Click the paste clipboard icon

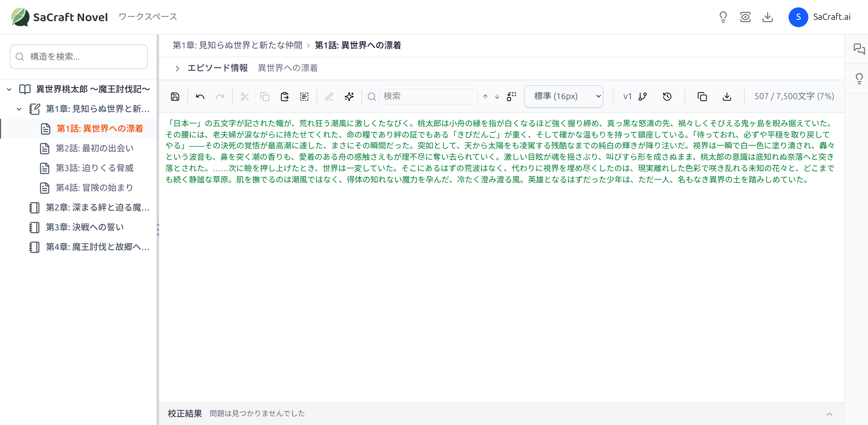click(x=284, y=97)
